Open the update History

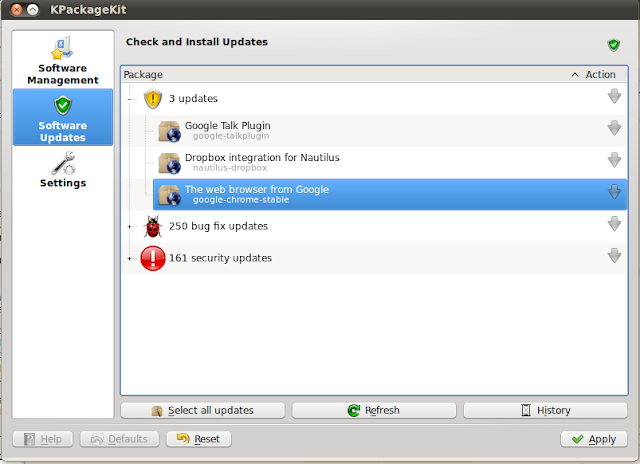[545, 411]
